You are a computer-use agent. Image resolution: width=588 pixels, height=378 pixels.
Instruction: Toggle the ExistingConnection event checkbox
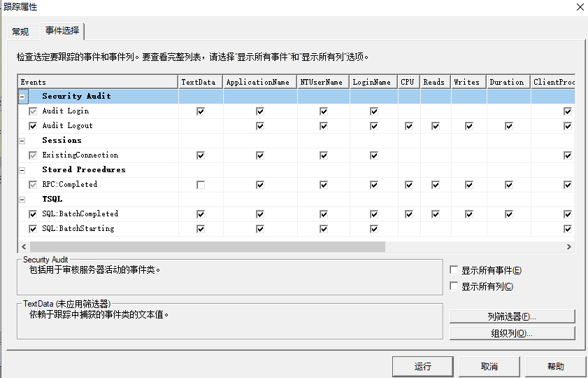click(33, 155)
